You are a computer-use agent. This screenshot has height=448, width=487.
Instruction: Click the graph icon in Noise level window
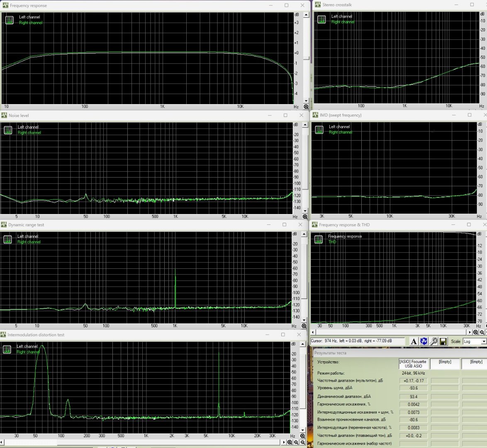coord(8,130)
